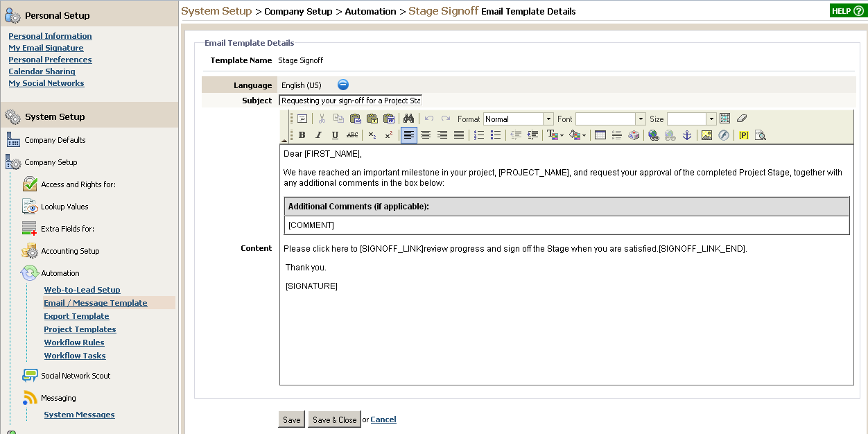Open the text color picker
The height and width of the screenshot is (434, 868).
tap(555, 135)
